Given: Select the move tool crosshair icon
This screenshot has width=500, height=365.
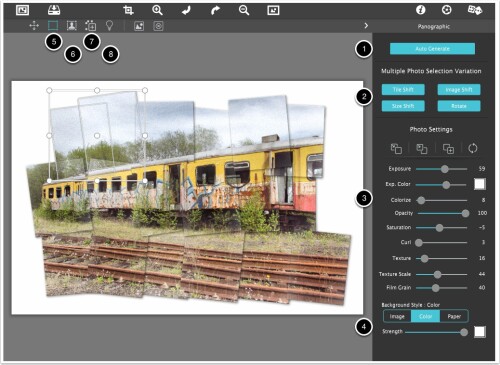Looking at the screenshot, I should [34, 26].
